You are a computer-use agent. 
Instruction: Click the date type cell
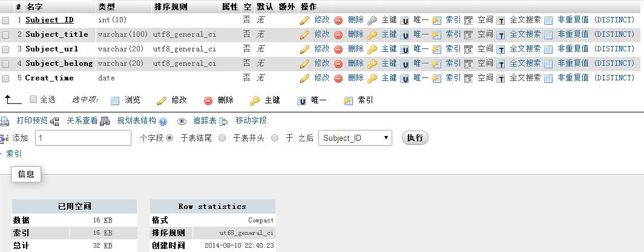[107, 78]
